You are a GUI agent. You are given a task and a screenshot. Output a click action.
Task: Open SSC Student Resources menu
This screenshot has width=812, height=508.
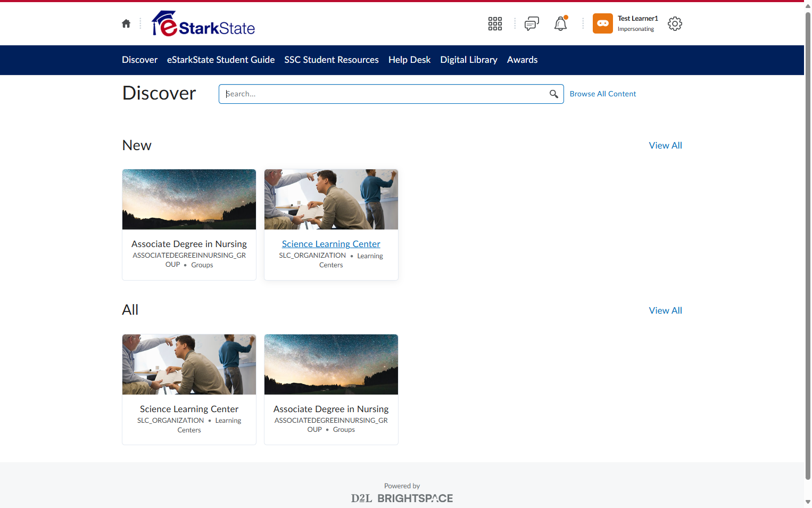click(332, 60)
